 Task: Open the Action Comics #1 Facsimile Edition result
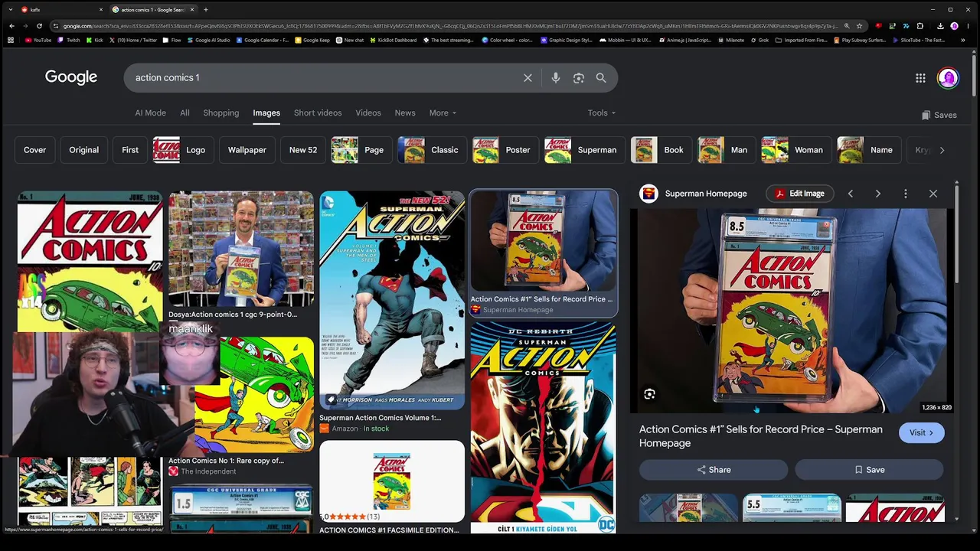tap(392, 488)
